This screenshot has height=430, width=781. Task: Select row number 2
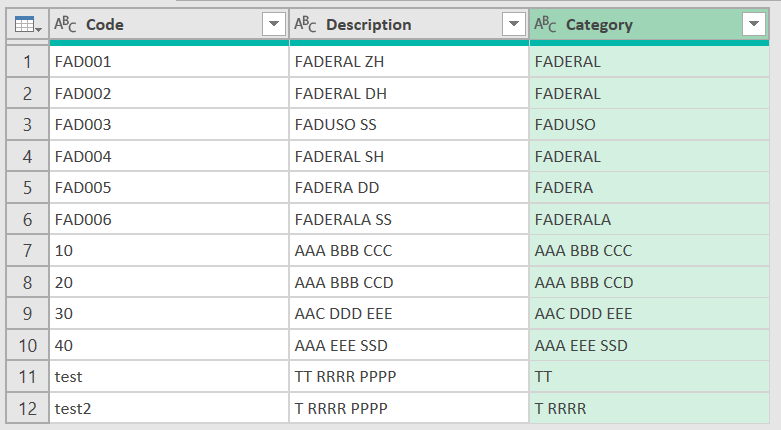[27, 93]
